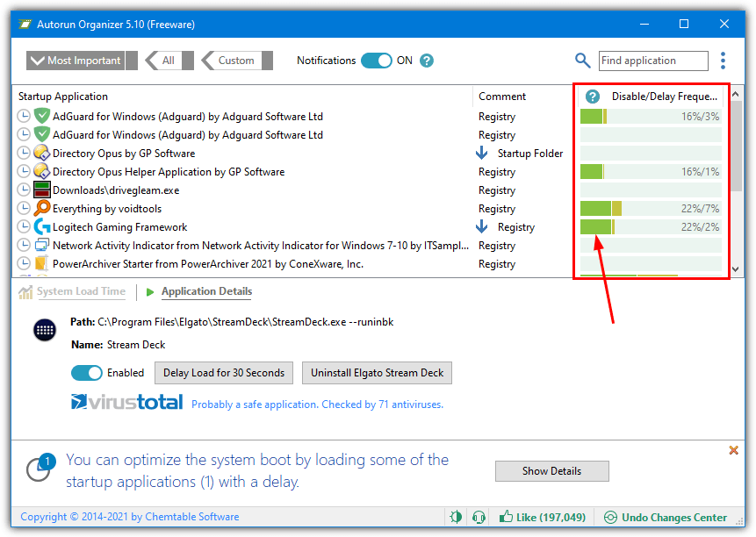Open the Undo Changes Center
756x537 pixels.
pos(666,517)
